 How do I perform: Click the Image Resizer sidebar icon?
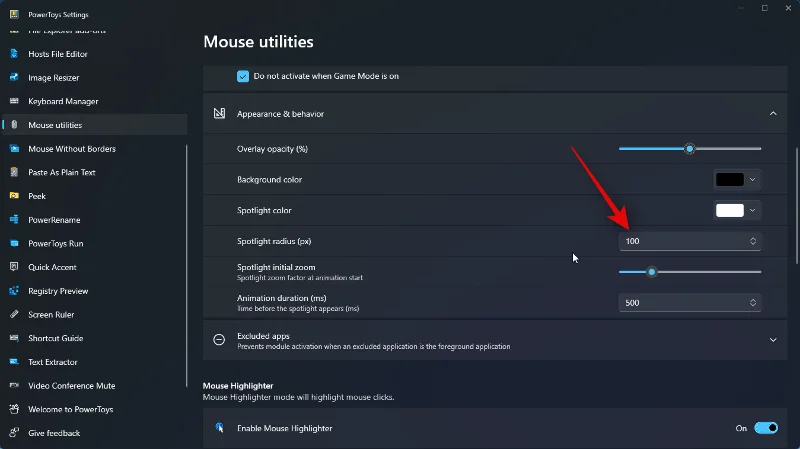click(x=14, y=78)
